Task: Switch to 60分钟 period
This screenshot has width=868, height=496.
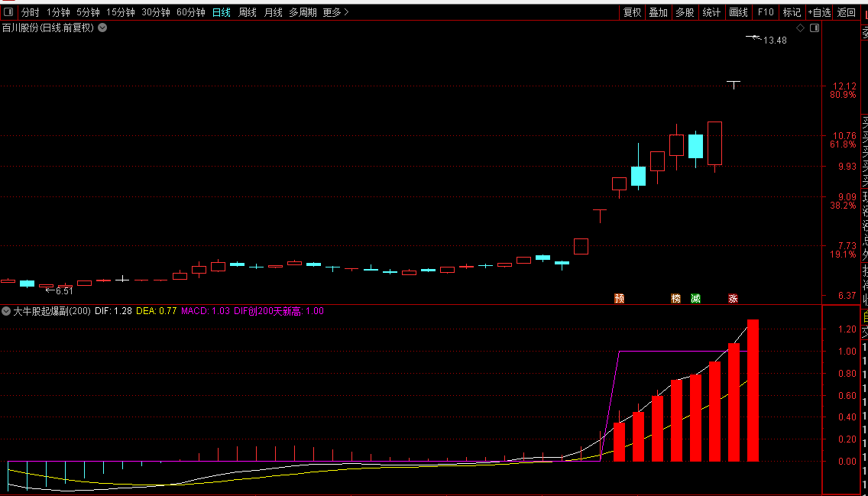Action: point(191,12)
